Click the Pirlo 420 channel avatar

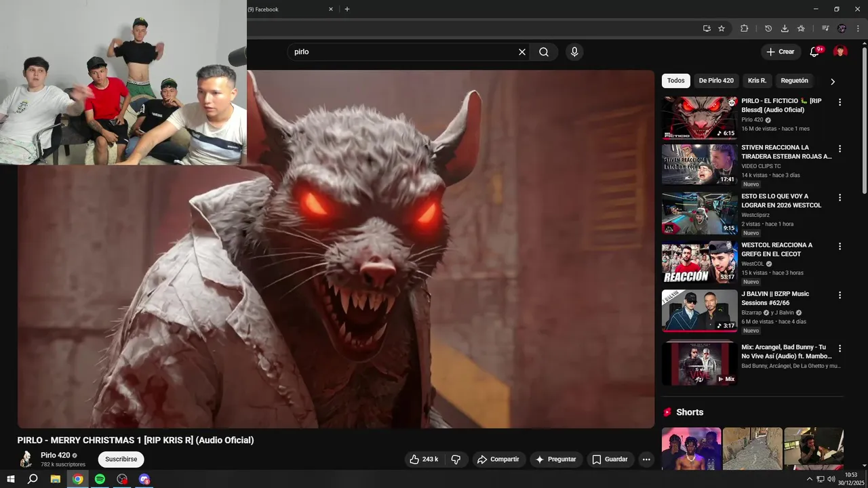(26, 460)
